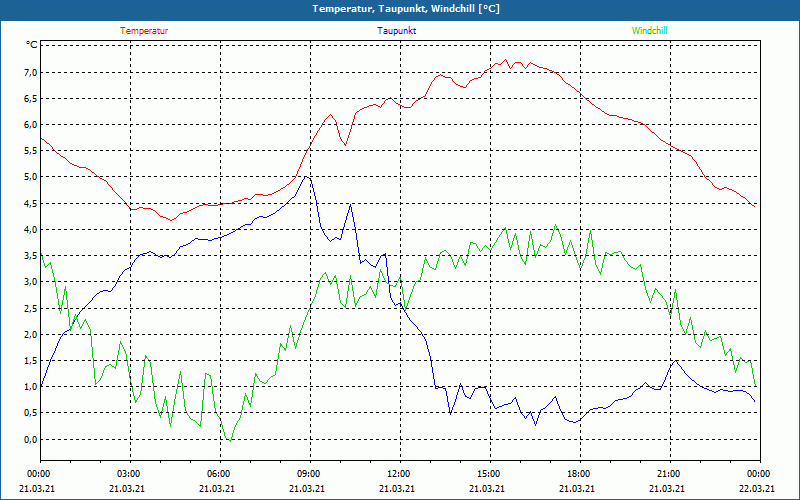The height and width of the screenshot is (500, 800).
Task: Click the 6,5 value on the y-axis
Action: click(x=32, y=98)
